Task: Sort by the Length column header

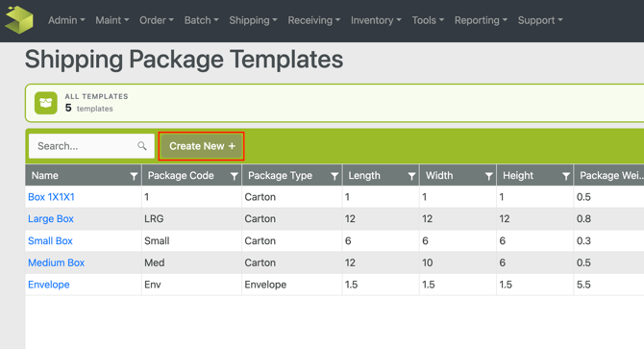Action: click(364, 176)
